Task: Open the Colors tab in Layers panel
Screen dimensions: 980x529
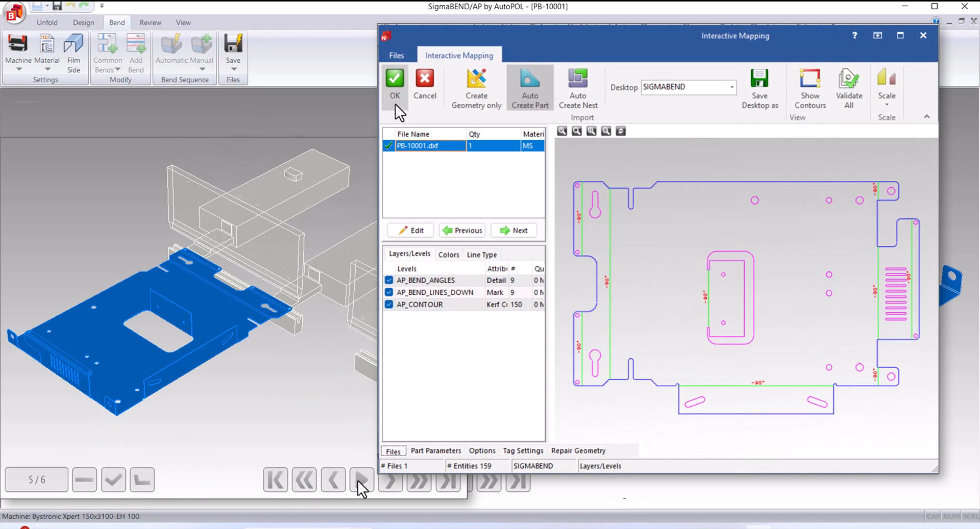Action: click(448, 254)
